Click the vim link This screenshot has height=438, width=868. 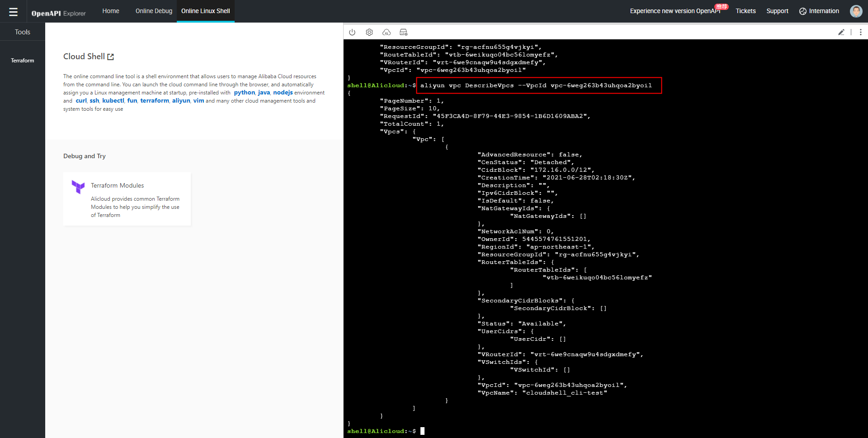coord(199,101)
